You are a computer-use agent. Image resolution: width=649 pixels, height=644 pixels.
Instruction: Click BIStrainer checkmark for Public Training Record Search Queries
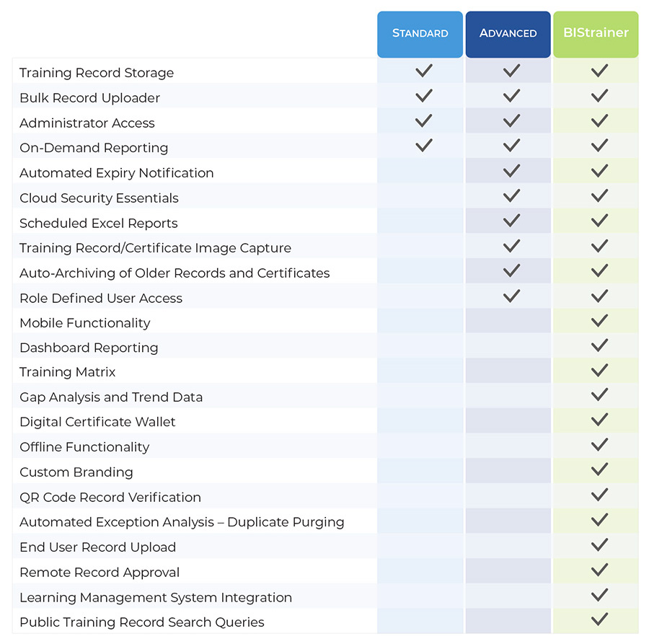point(599,619)
